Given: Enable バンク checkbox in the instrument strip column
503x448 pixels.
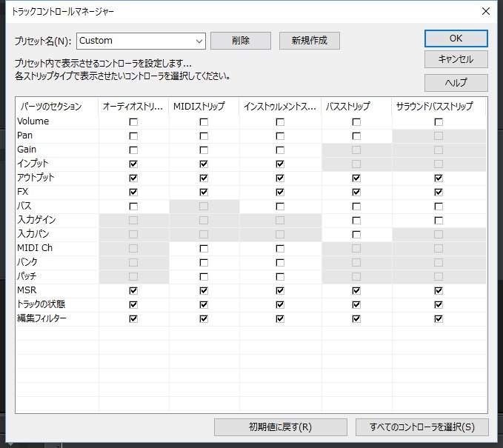Looking at the screenshot, I should (280, 262).
